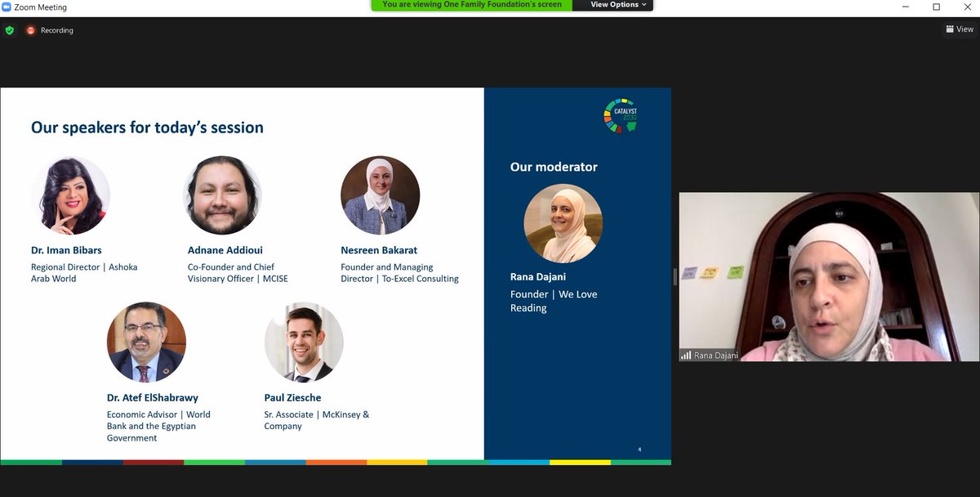The image size is (980, 497).
Task: Click the name text 'Dr. Atef ElShabrawy'
Action: [x=153, y=398]
